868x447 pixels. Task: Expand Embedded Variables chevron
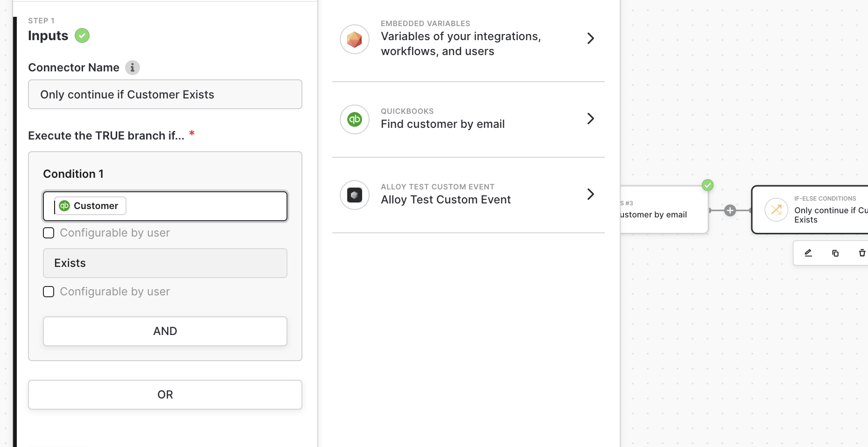point(590,38)
